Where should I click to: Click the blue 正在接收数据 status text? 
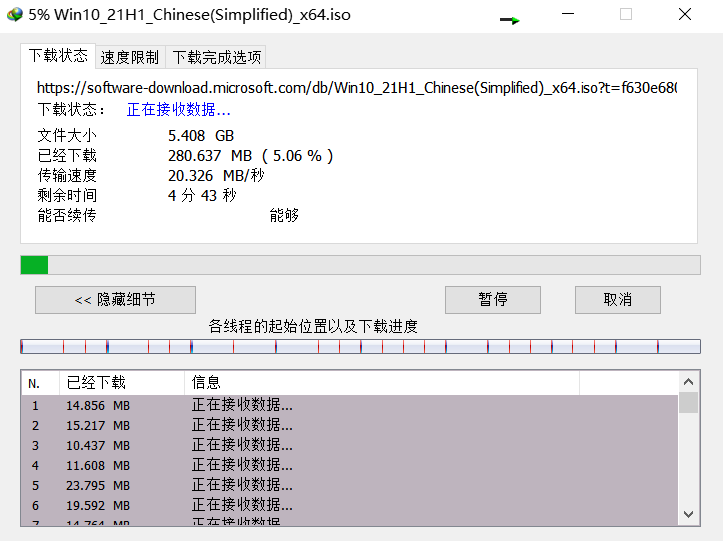click(178, 110)
